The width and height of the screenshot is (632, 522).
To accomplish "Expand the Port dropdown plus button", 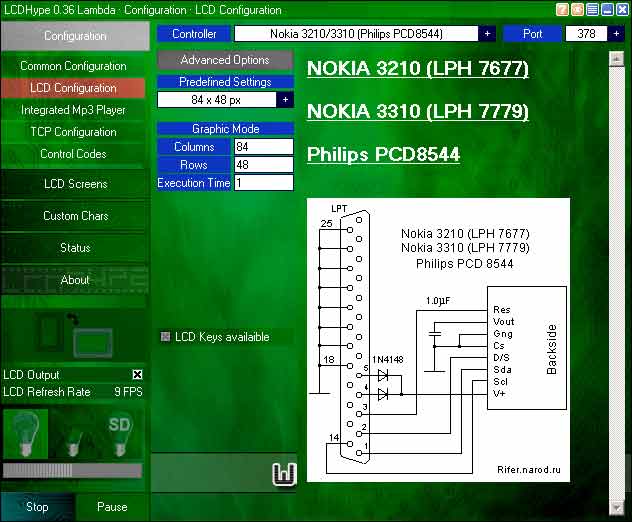I will tap(616, 34).
